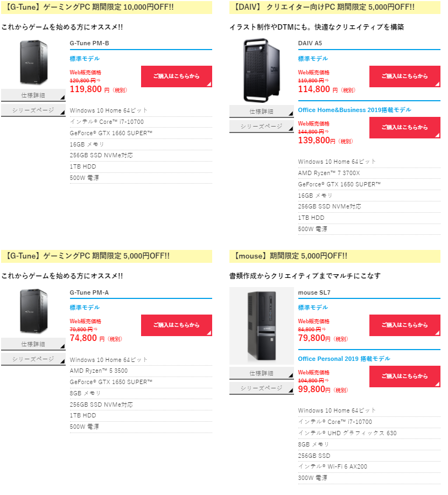The image size is (448, 495).
Task: Open 仕様詳細 for mouse SL7
Action: point(262,373)
